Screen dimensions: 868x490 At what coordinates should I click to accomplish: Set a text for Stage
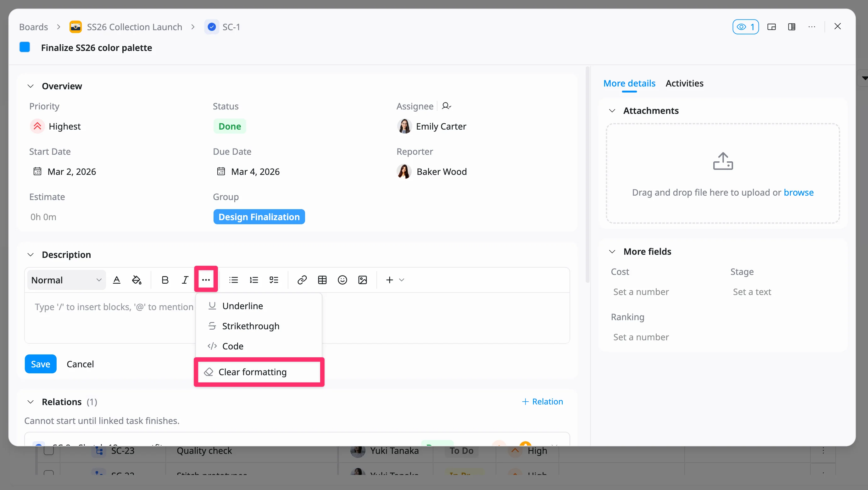(x=752, y=292)
